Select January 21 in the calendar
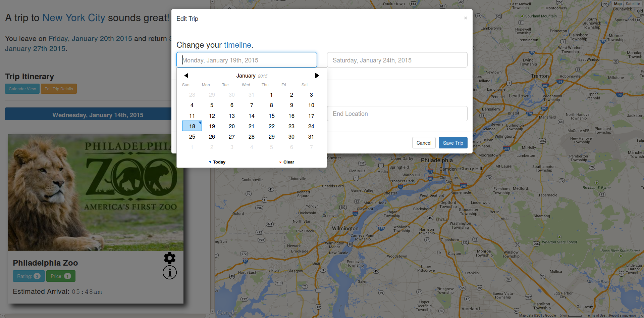The image size is (644, 318). tap(252, 126)
